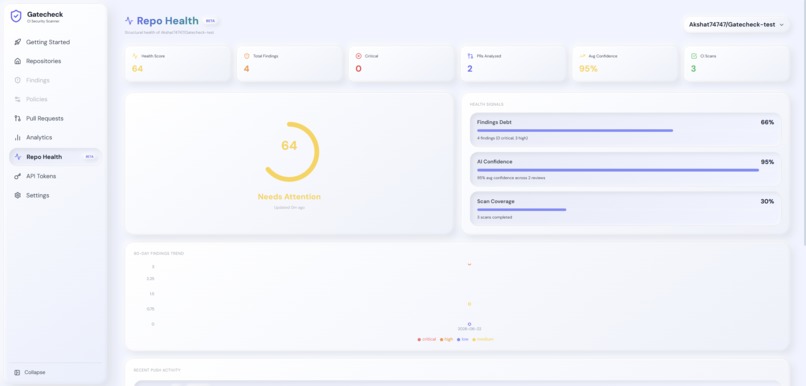Click the Repo Health pulse icon in sidebar
This screenshot has width=806, height=386.
pos(17,157)
